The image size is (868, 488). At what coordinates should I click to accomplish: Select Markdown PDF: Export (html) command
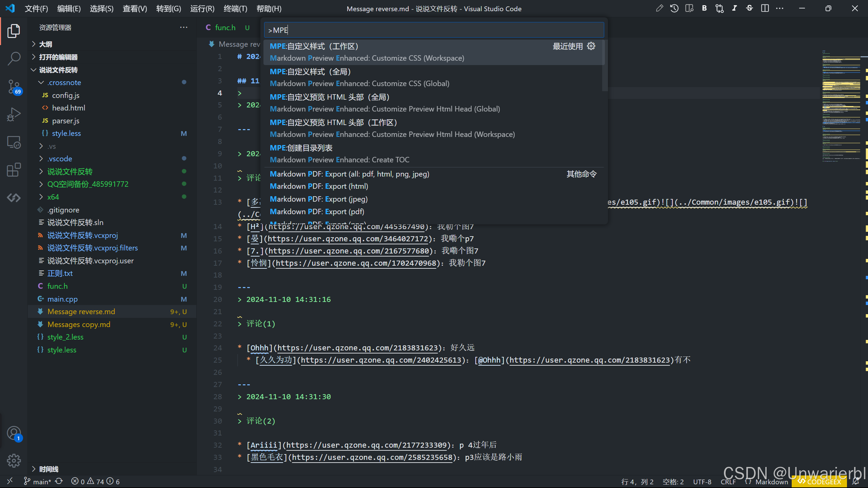point(319,186)
